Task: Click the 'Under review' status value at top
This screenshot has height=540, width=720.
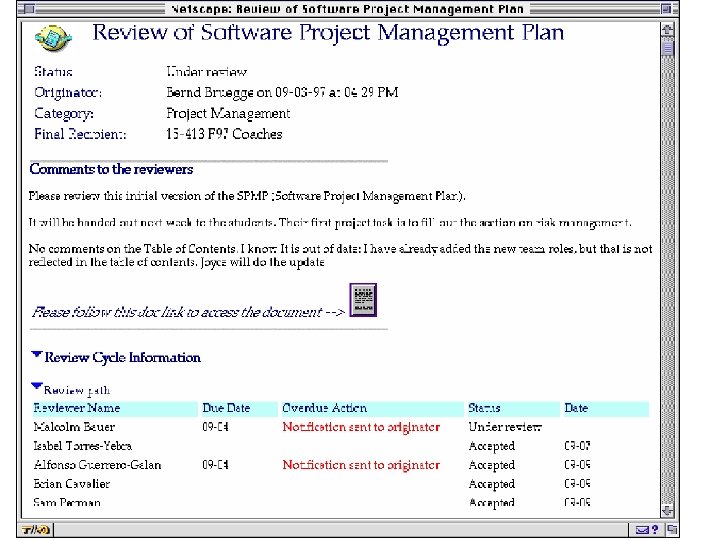Action: (206, 72)
